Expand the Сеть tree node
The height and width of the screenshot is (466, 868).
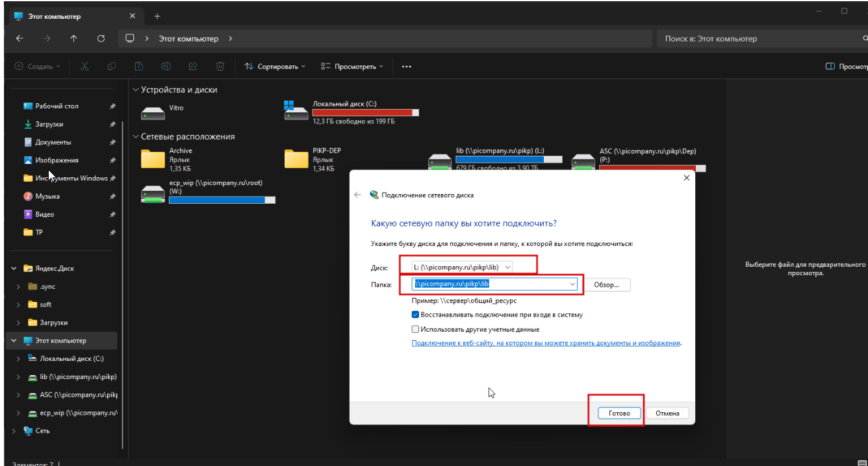[16, 430]
